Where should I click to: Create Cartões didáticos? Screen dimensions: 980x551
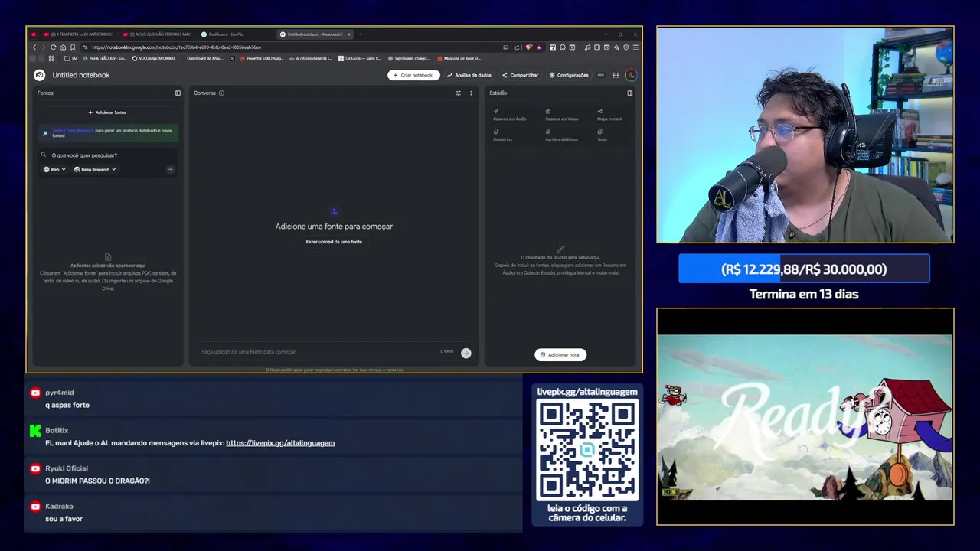(561, 135)
